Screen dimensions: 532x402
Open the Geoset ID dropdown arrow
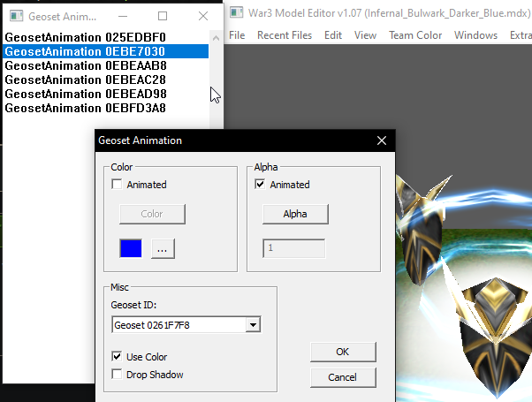click(x=253, y=325)
